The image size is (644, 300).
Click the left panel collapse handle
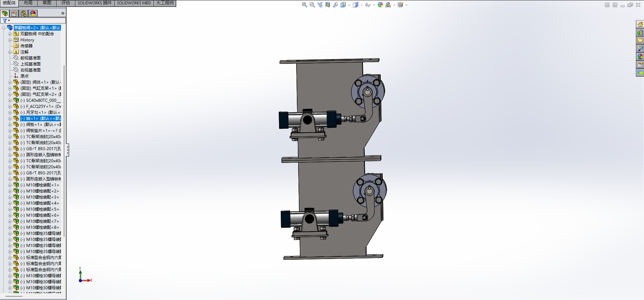(x=67, y=150)
